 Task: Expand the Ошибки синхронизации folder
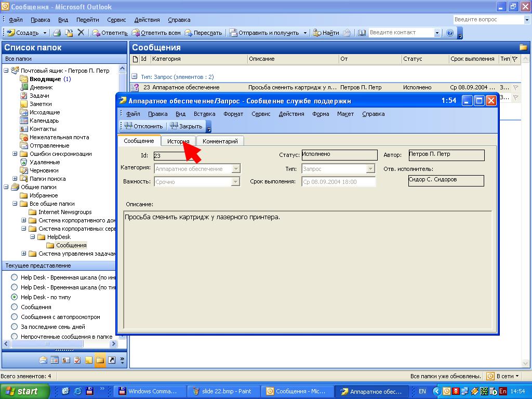(x=15, y=154)
